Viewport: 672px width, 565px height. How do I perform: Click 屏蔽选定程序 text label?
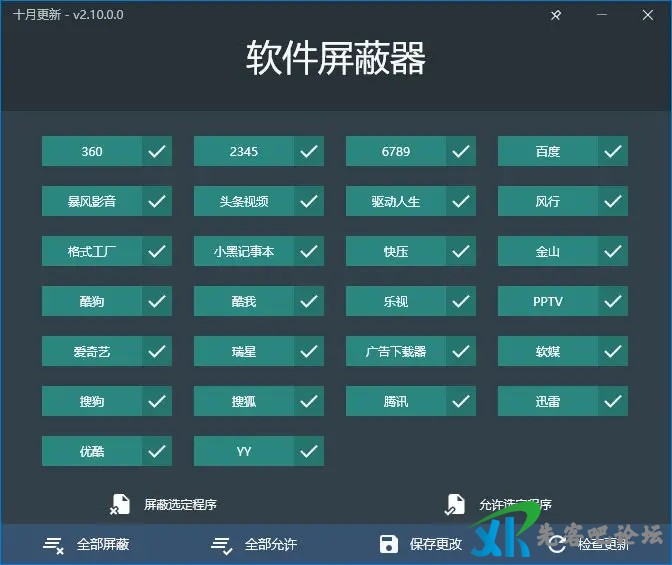[x=180, y=505]
